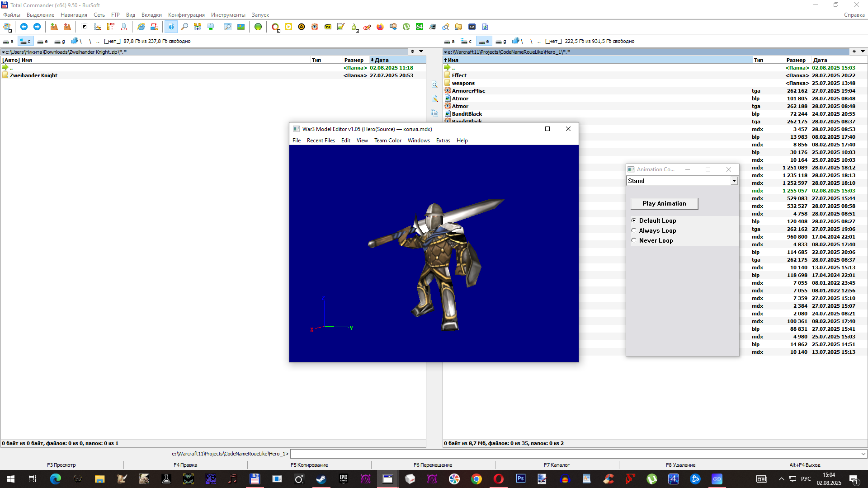This screenshot has height=488, width=868.
Task: Click the info button icon highlighted in toolbar
Action: tap(171, 27)
